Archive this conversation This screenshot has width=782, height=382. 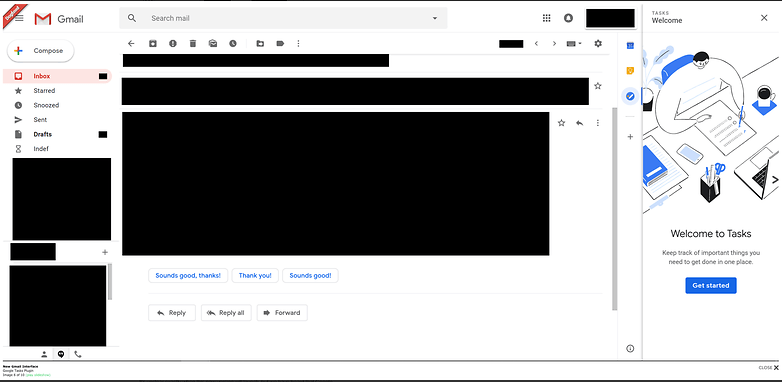[x=153, y=44]
